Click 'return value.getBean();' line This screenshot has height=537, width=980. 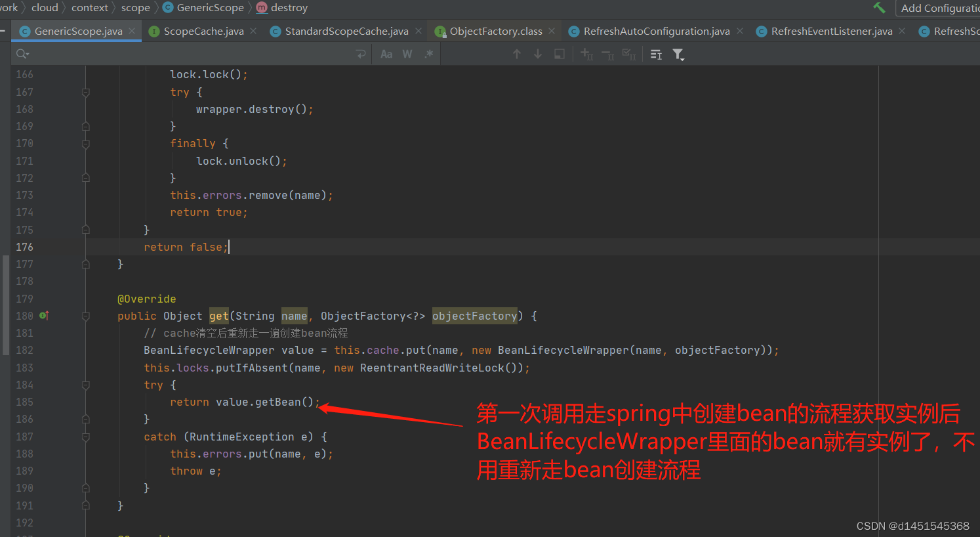245,402
